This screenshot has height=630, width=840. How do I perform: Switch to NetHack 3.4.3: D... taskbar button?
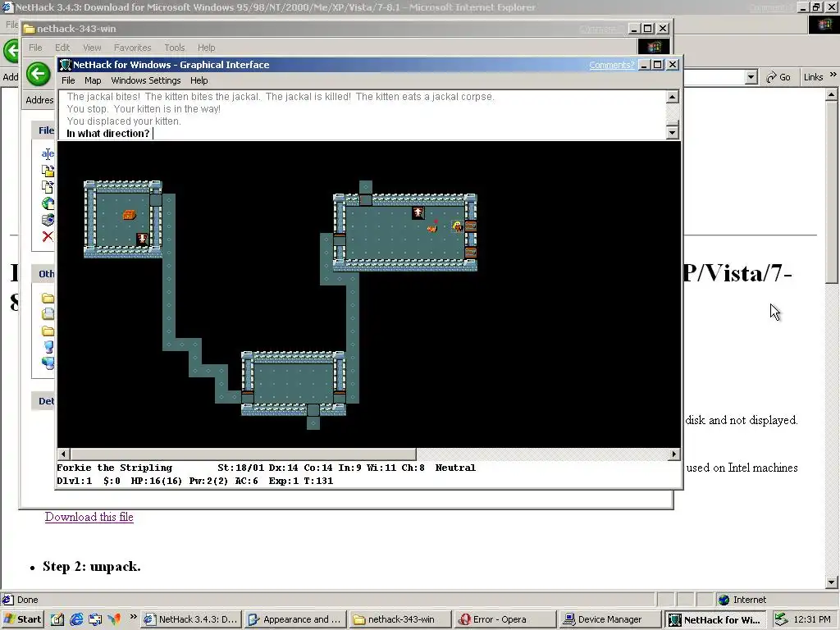pos(191,619)
